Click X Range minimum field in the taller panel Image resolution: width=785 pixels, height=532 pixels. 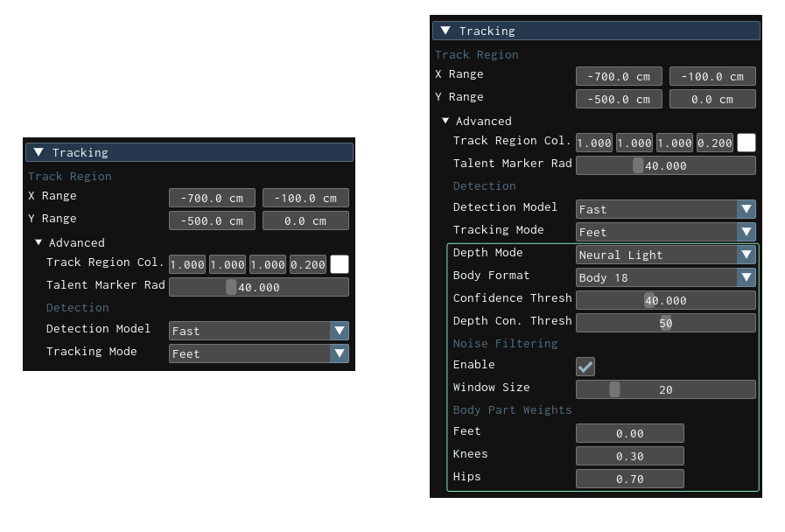click(619, 76)
